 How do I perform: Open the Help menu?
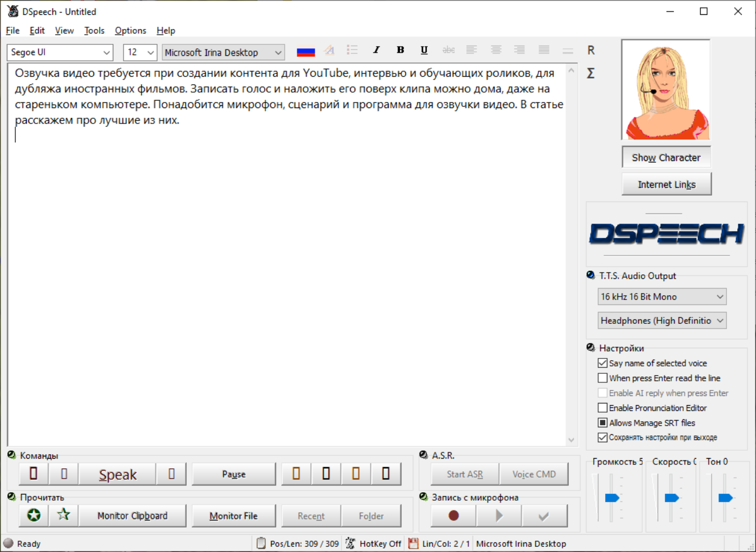166,31
